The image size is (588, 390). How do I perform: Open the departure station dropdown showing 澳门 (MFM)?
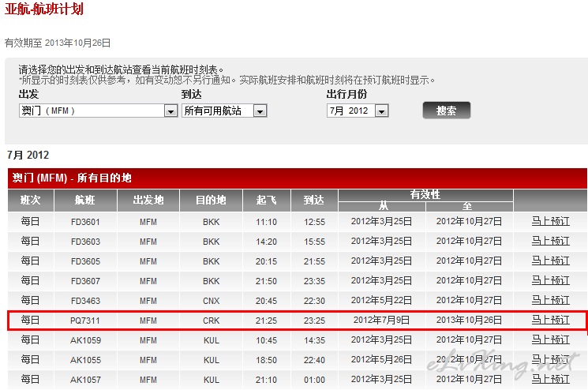coord(98,111)
